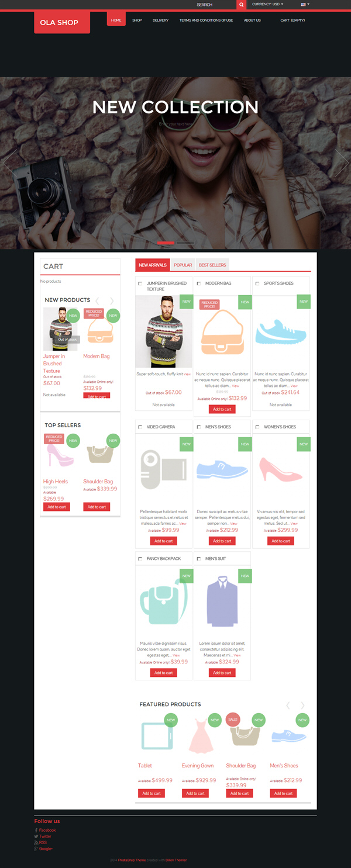Viewport: 351px width, 868px height.
Task: Open the Facebook follow link icon
Action: (36, 830)
